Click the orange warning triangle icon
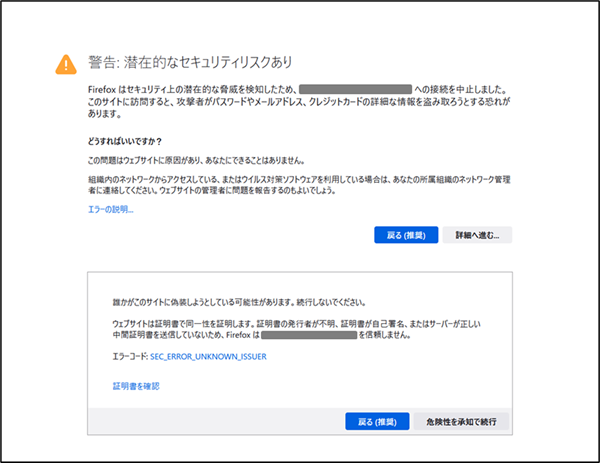Image resolution: width=600 pixels, height=463 pixels. pos(65,64)
